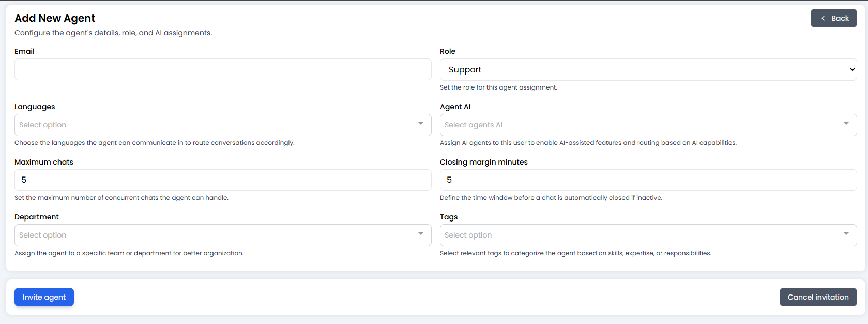This screenshot has height=324, width=868.
Task: Click the Maximum chats field showing 5
Action: point(222,180)
